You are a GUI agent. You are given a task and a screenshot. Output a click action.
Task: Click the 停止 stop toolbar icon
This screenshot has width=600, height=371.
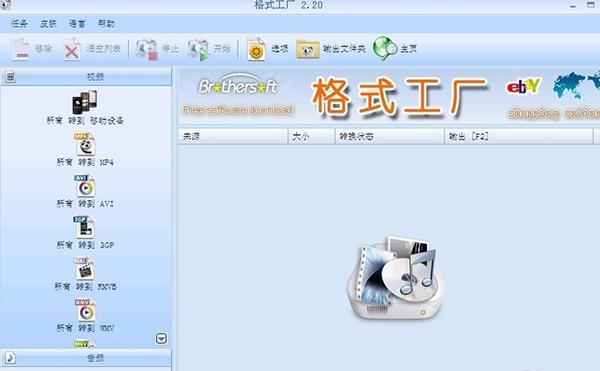[x=147, y=49]
